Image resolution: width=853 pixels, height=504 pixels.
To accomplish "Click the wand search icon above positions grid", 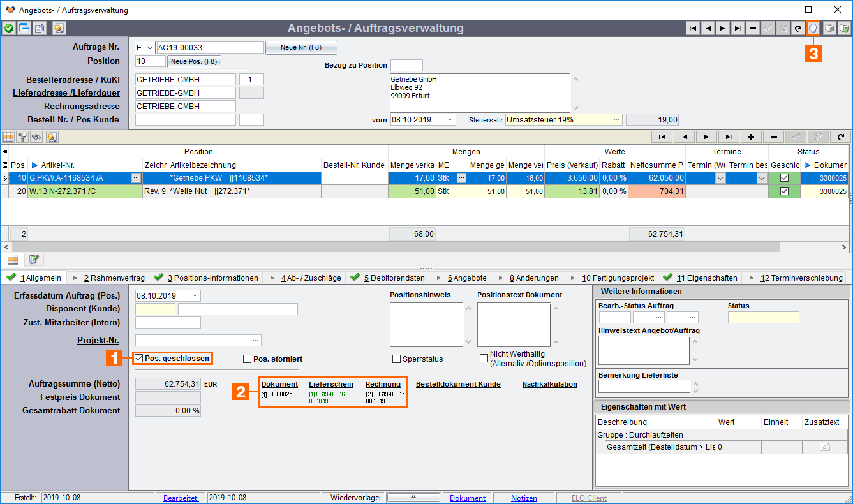I will pyautogui.click(x=51, y=137).
